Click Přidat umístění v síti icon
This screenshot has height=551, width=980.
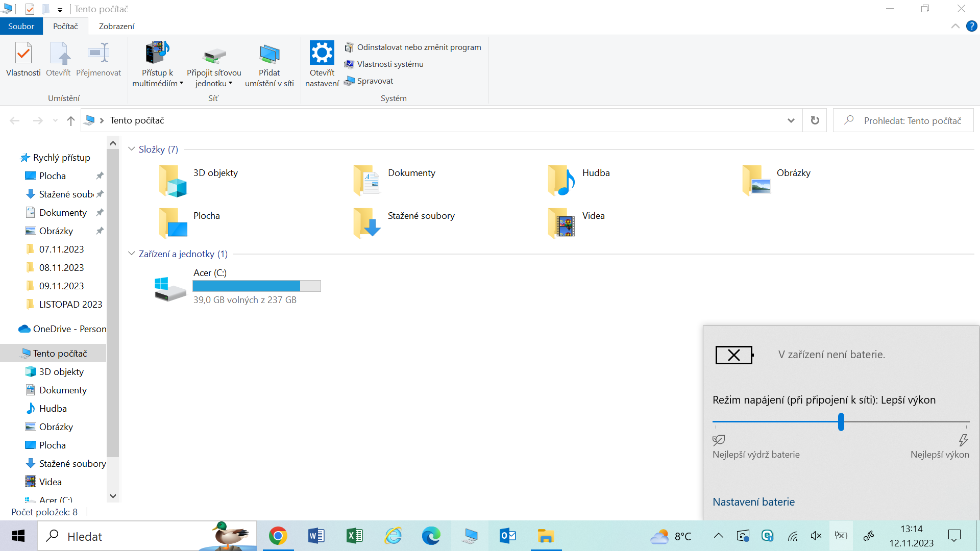pos(269,53)
